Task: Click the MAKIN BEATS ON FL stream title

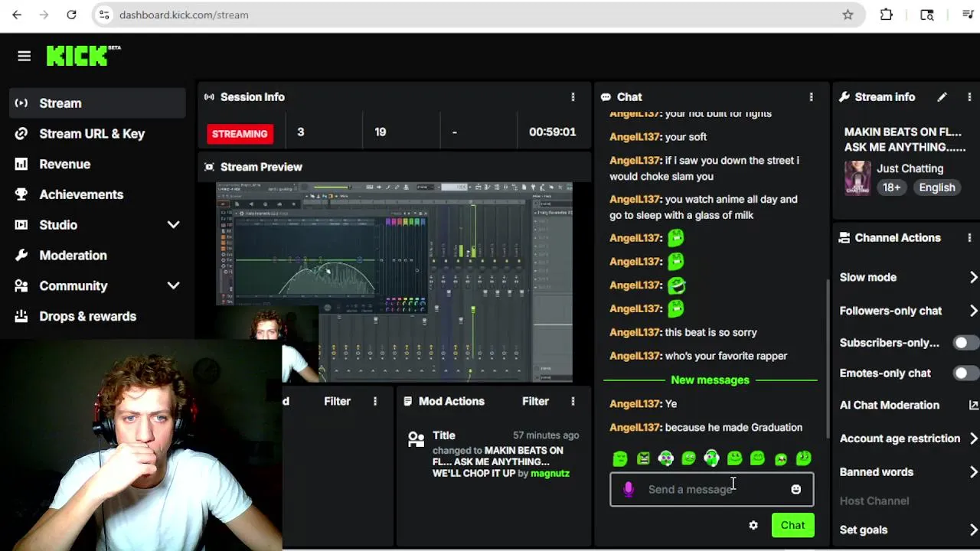Action: click(905, 139)
